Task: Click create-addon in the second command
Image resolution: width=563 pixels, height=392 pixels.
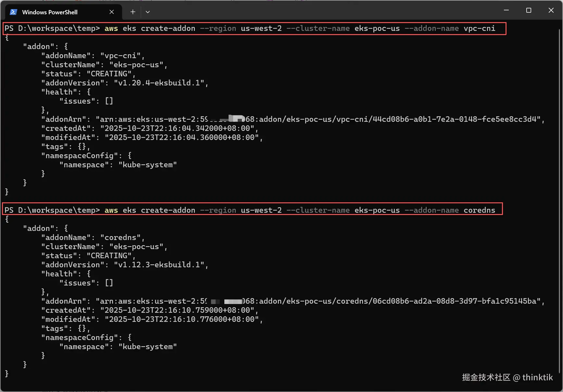Action: [168, 210]
